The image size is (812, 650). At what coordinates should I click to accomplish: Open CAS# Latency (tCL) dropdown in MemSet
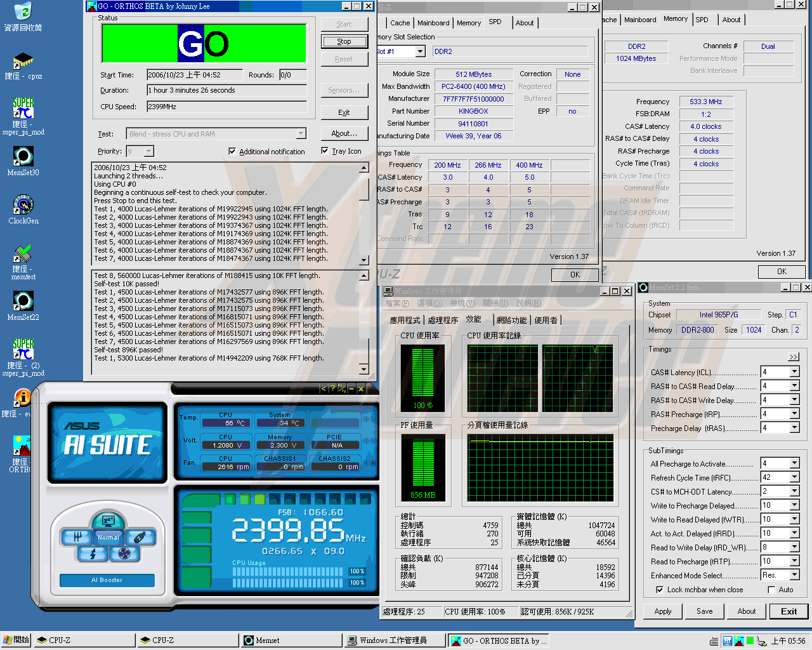coord(794,372)
